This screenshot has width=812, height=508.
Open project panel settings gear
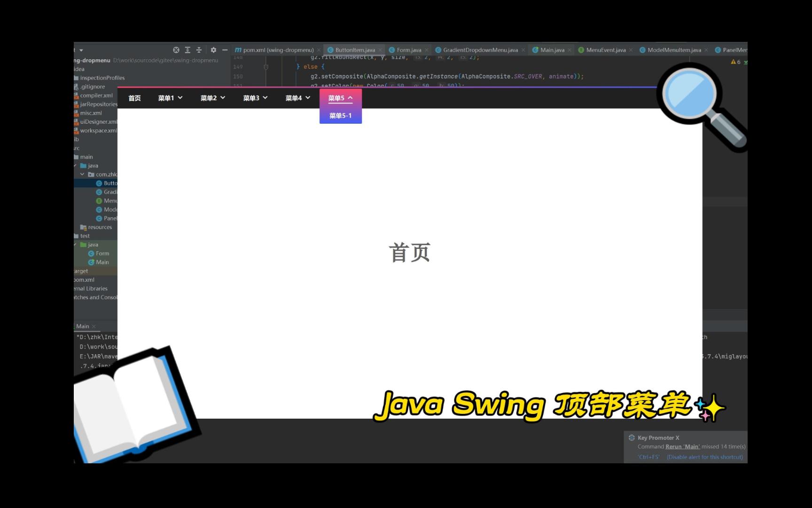pyautogui.click(x=213, y=50)
